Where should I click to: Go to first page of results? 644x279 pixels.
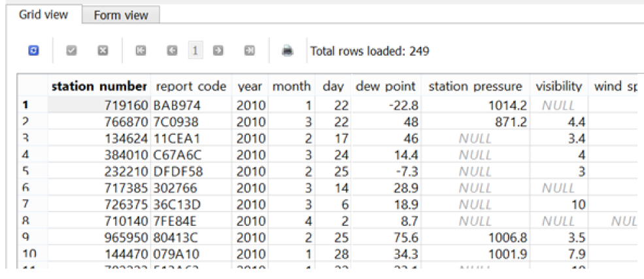point(141,50)
